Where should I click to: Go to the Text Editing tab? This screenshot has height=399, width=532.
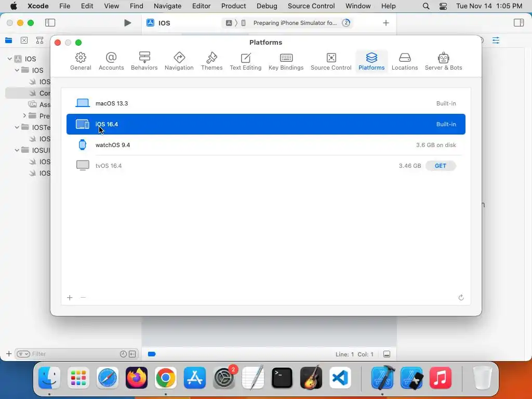(x=245, y=61)
